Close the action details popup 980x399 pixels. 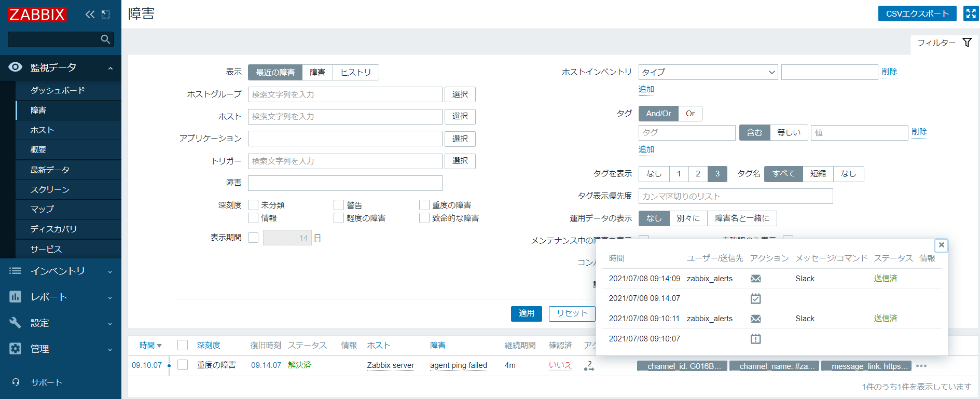pyautogui.click(x=941, y=245)
